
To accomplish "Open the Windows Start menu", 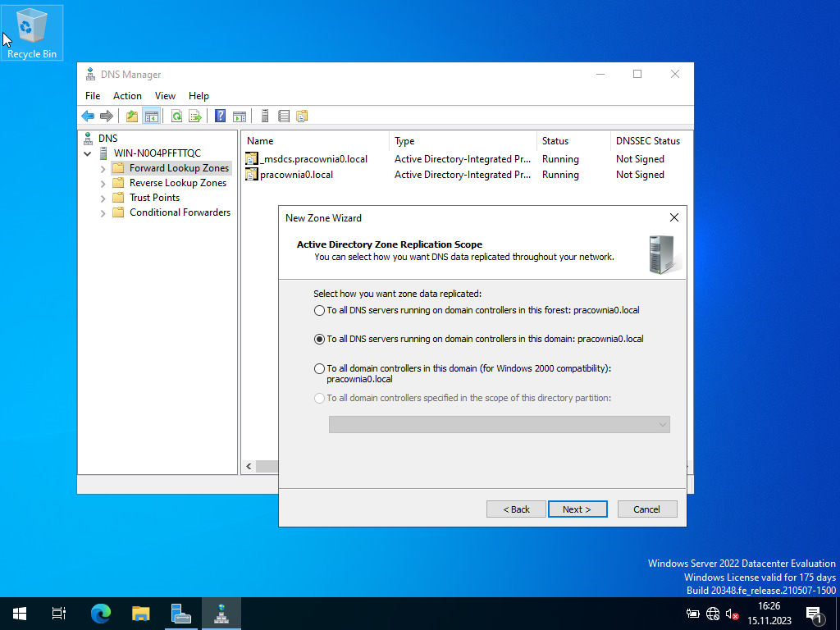I will [x=20, y=614].
